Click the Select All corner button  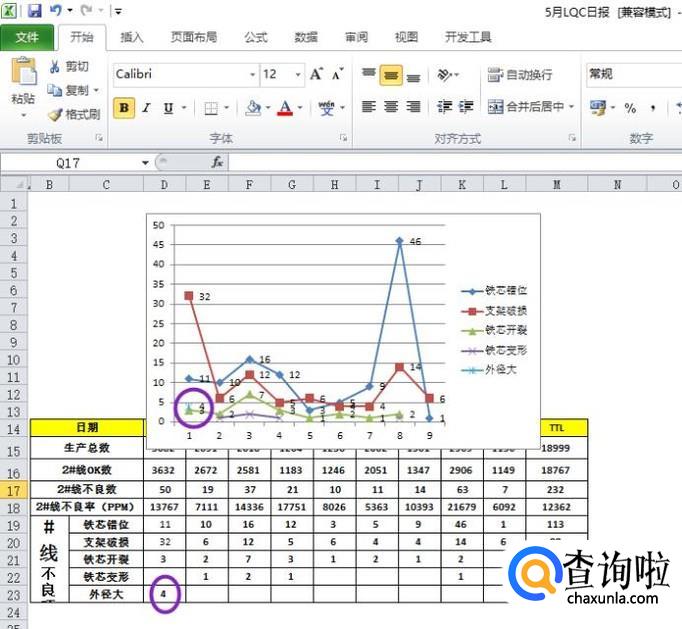click(x=14, y=184)
